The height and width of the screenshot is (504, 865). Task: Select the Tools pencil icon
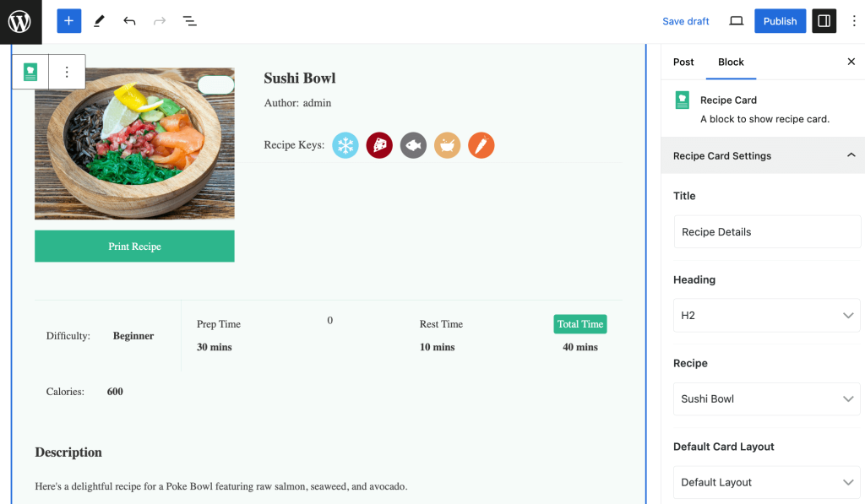tap(99, 20)
